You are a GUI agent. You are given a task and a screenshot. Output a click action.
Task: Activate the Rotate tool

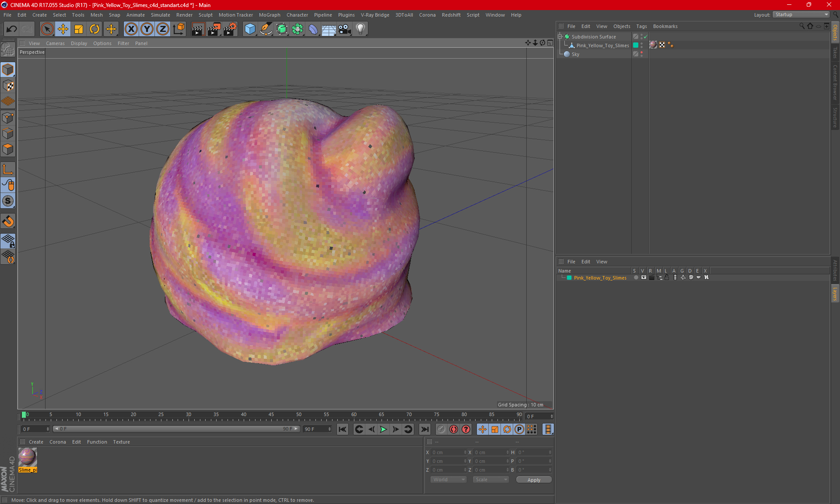[x=94, y=29]
